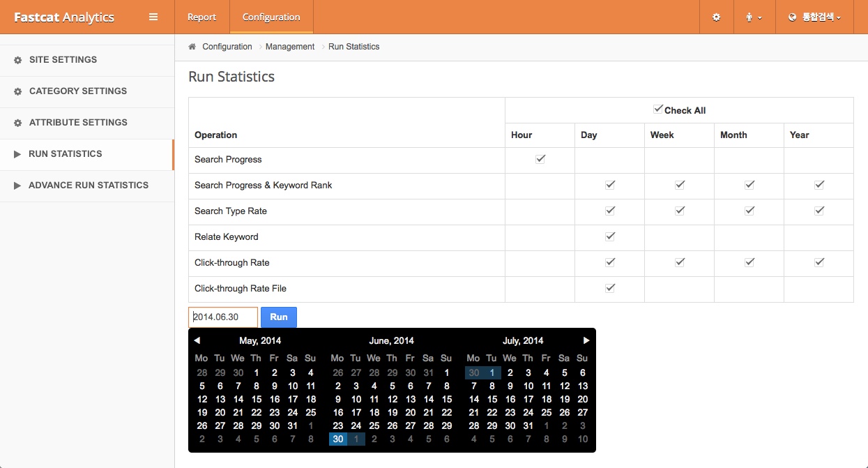Select May 1 in the May calendar
This screenshot has width=868, height=468.
point(257,373)
